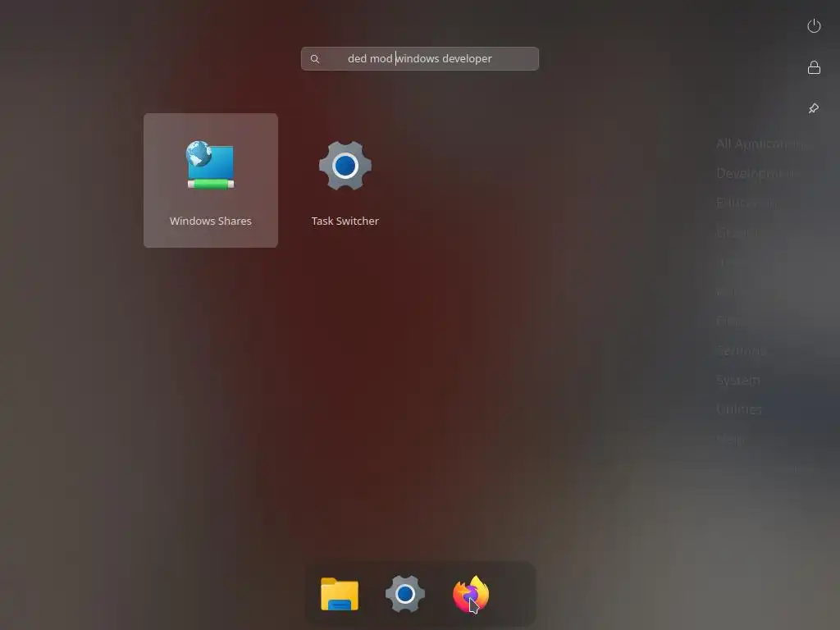
Task: Click the power icon to leave session
Action: (x=814, y=25)
